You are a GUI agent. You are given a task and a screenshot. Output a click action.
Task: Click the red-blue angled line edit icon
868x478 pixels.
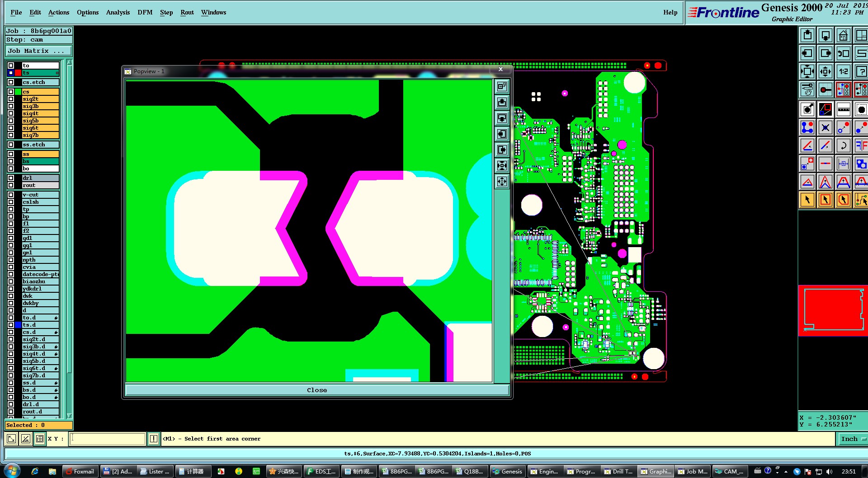(807, 145)
